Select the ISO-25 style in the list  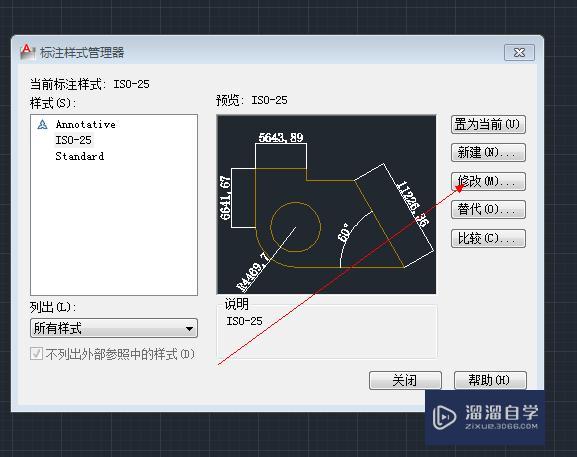coord(73,140)
